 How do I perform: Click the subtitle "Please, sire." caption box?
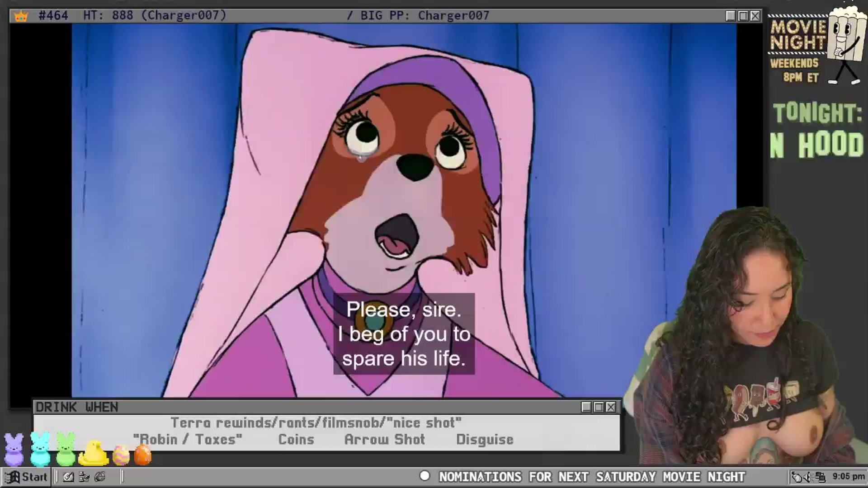[404, 334]
